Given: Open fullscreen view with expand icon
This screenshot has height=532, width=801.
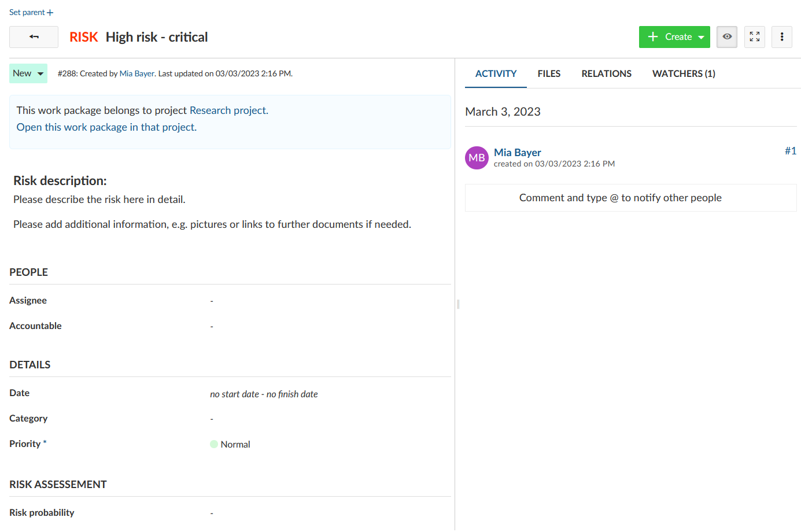Looking at the screenshot, I should click(754, 37).
